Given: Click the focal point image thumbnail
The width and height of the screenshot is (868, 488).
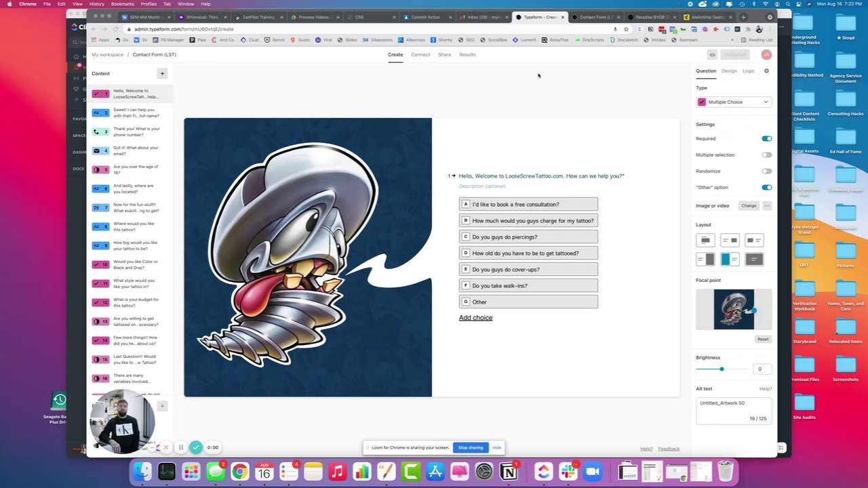Looking at the screenshot, I should 734,310.
